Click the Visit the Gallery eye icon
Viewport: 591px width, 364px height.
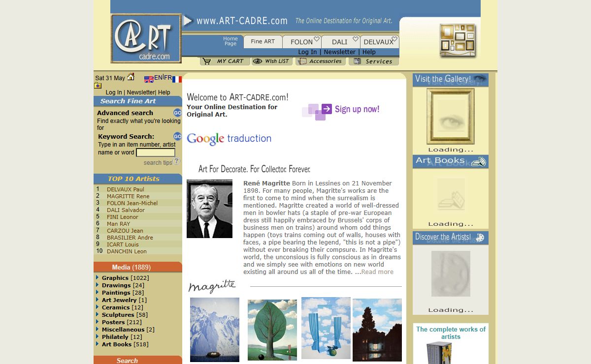point(480,79)
